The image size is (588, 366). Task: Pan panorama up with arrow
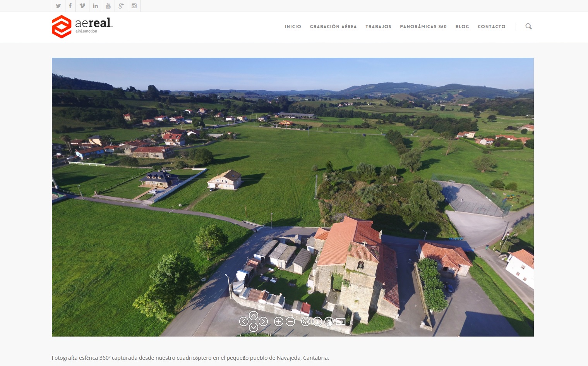pyautogui.click(x=254, y=315)
